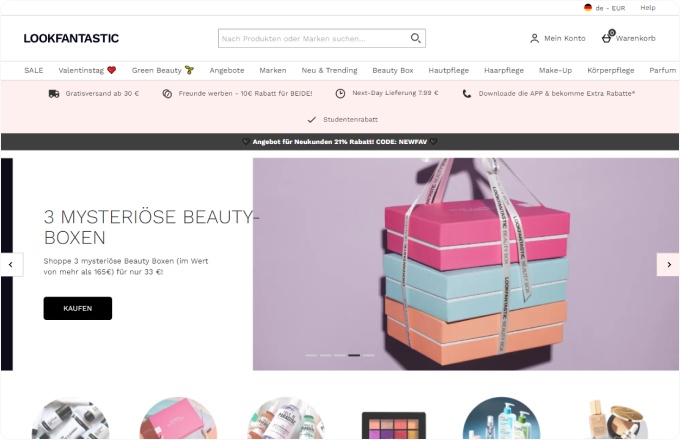Image resolution: width=680 pixels, height=440 pixels.
Task: Open the Warenkorb basket icon
Action: (x=607, y=38)
